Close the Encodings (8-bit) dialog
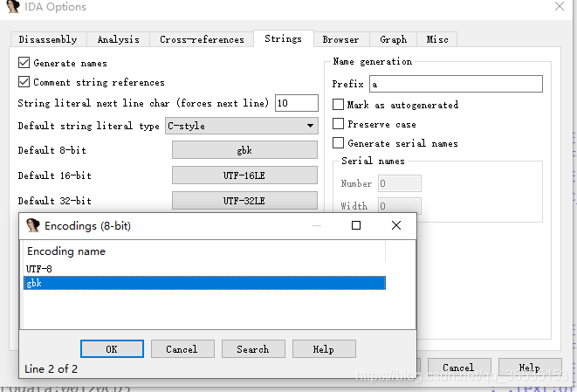577x392 pixels. pos(396,225)
